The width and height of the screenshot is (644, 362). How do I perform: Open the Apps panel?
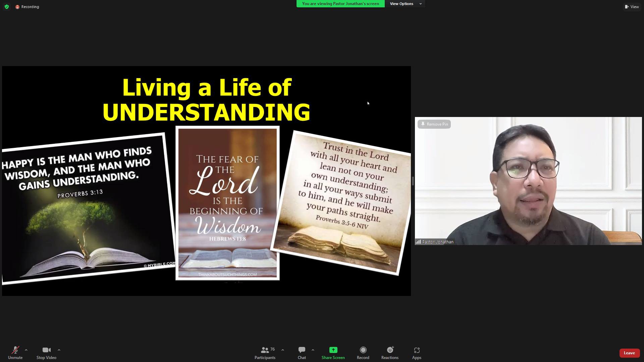coord(417,353)
